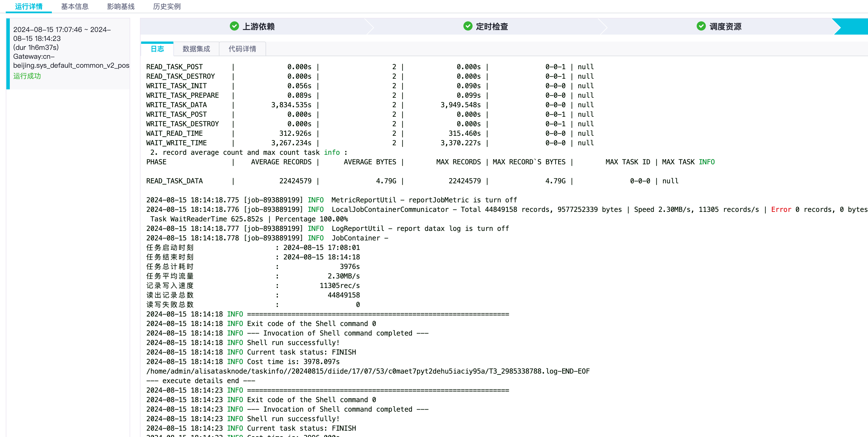This screenshot has height=437, width=868.
Task: Click the 'execute details end' log line
Action: pos(201,381)
